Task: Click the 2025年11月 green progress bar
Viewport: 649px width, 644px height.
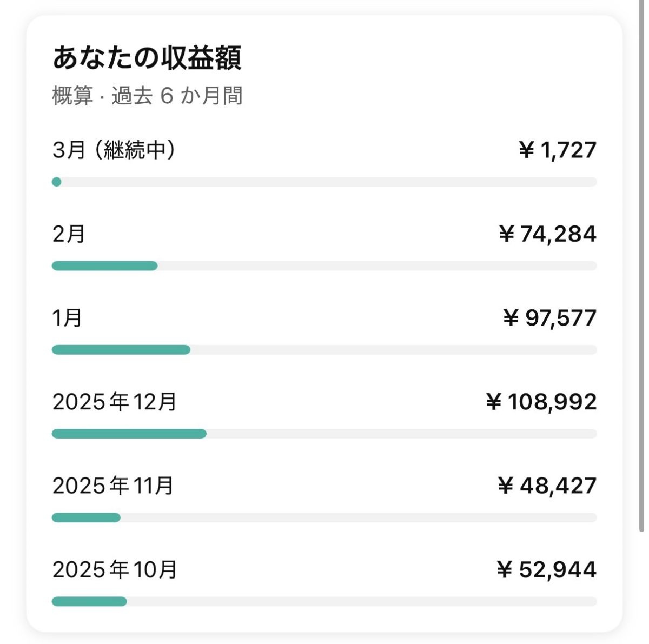Action: (86, 517)
